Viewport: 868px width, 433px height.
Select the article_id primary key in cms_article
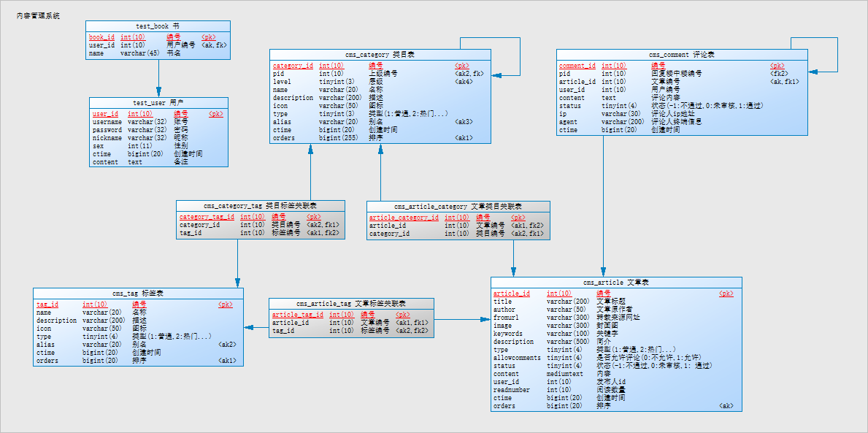coord(616,294)
